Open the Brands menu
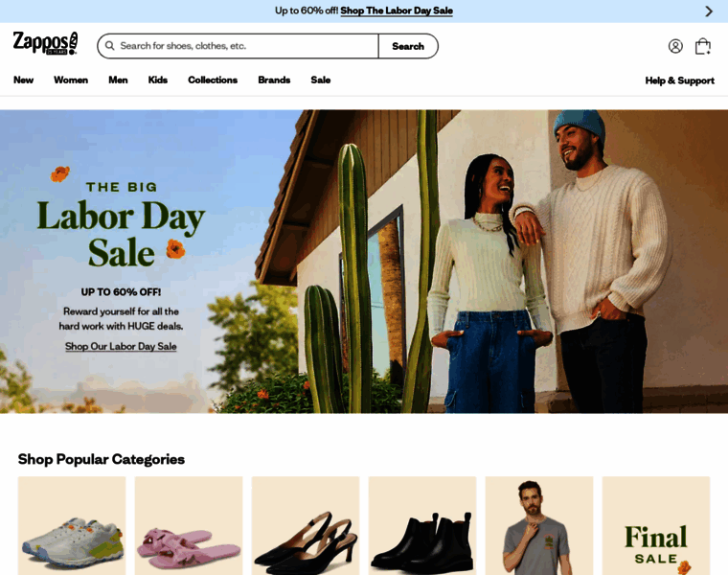This screenshot has height=575, width=728. (x=274, y=80)
